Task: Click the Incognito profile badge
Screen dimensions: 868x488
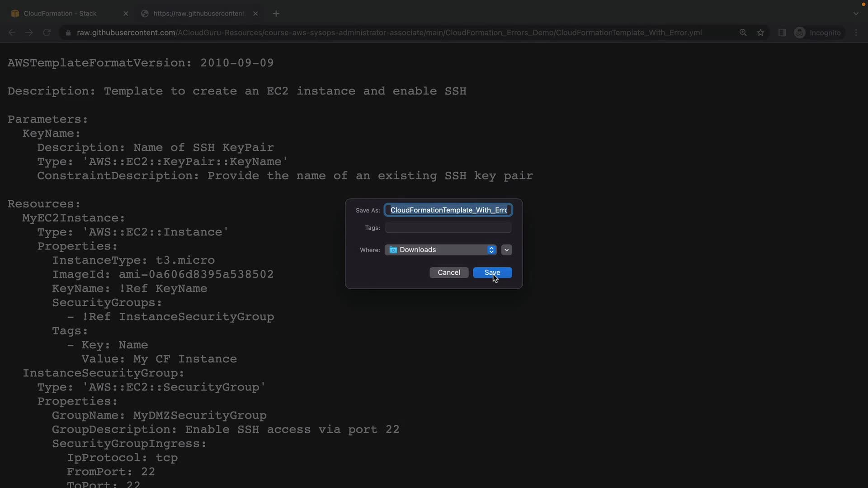Action: click(x=818, y=33)
